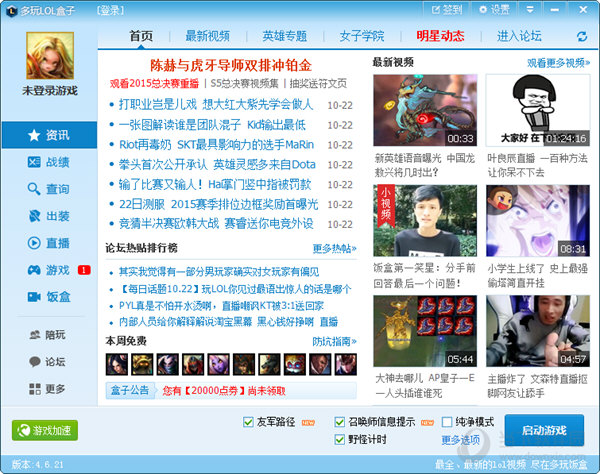Open 观看更多视频 link

pyautogui.click(x=558, y=63)
